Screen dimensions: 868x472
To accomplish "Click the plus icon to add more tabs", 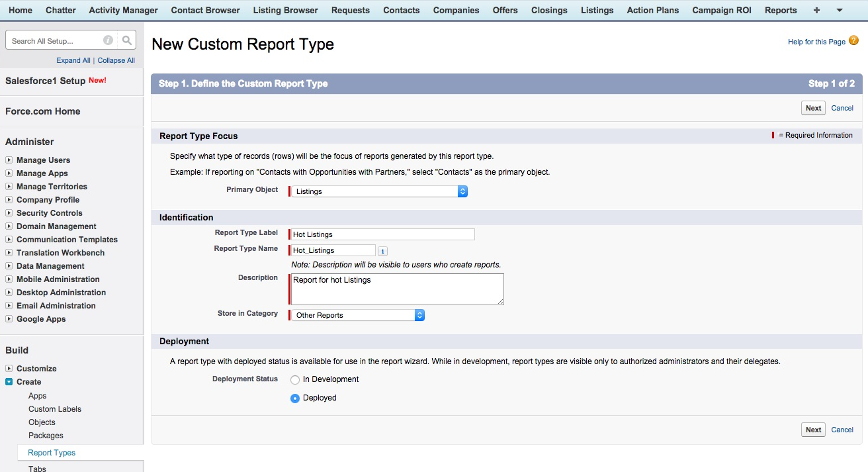I will tap(816, 10).
